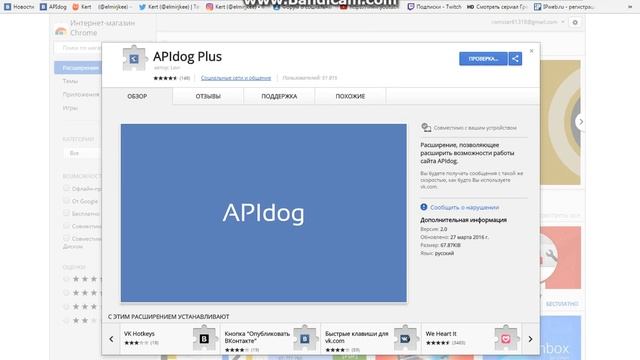640x360 pixels.
Task: Show hidden bookmarks with the chevron overflow button
Action: pos(630,7)
